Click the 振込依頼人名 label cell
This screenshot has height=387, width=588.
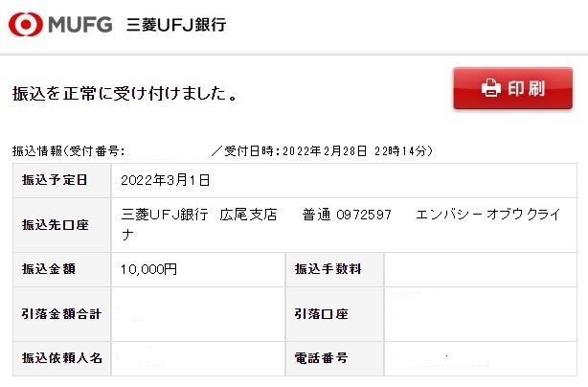[x=62, y=358]
